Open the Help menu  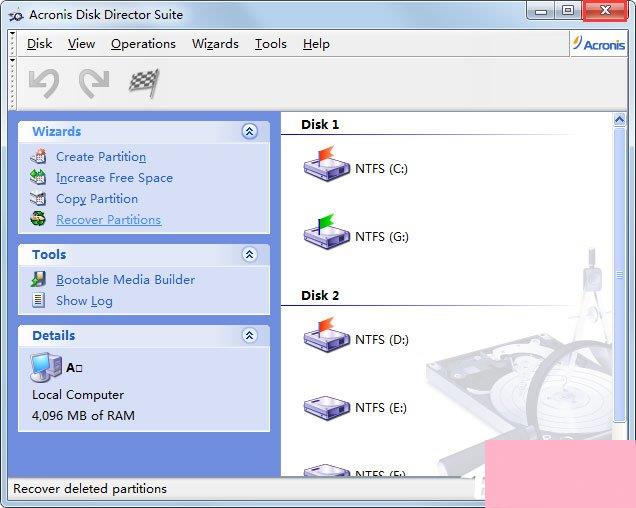coord(316,44)
